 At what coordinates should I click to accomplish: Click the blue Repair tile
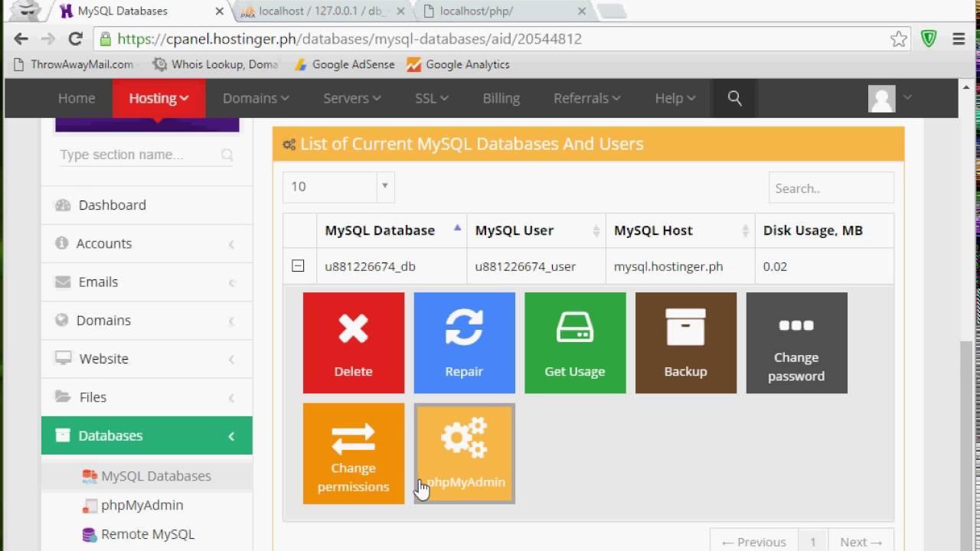(464, 343)
